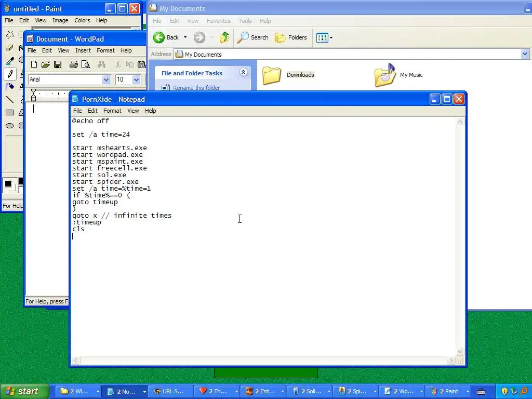Select the Rectangle tool in Paint
The image size is (532, 399).
click(x=9, y=112)
